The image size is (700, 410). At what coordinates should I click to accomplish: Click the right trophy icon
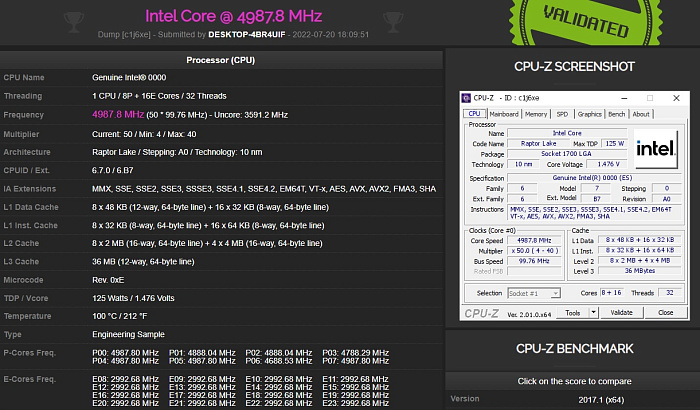click(x=393, y=21)
